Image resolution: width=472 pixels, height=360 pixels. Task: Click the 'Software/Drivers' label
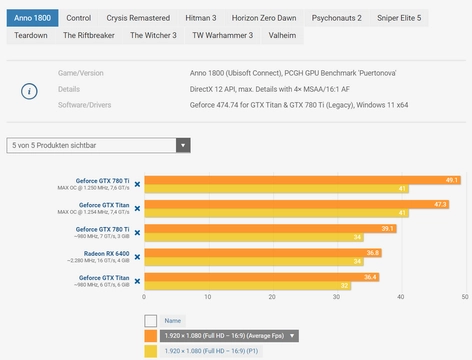coord(84,105)
